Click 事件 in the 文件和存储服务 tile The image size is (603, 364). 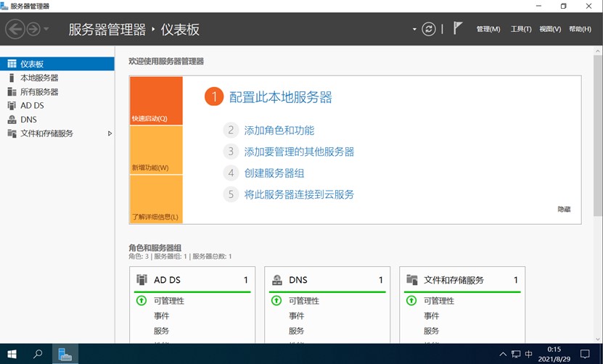click(x=432, y=316)
